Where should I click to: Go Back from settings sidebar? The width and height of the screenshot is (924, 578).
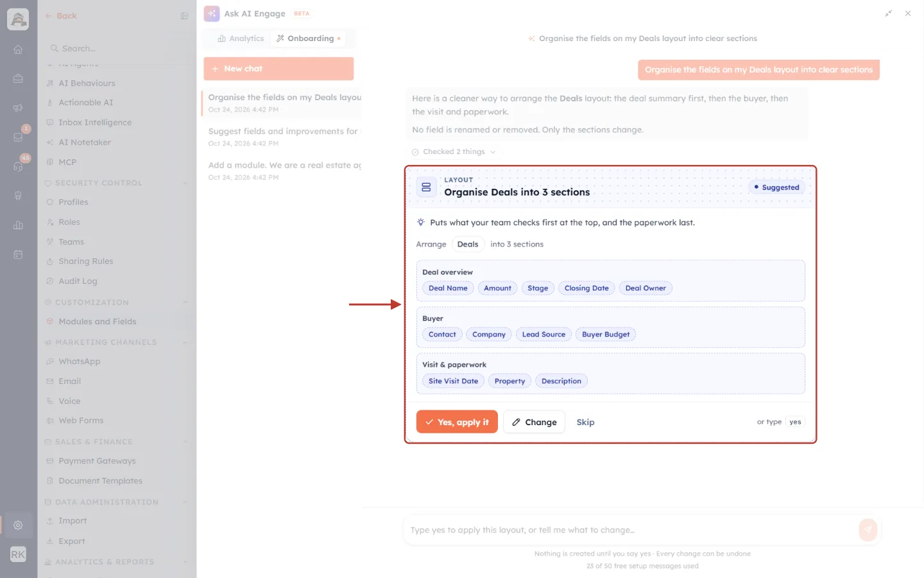pyautogui.click(x=61, y=16)
